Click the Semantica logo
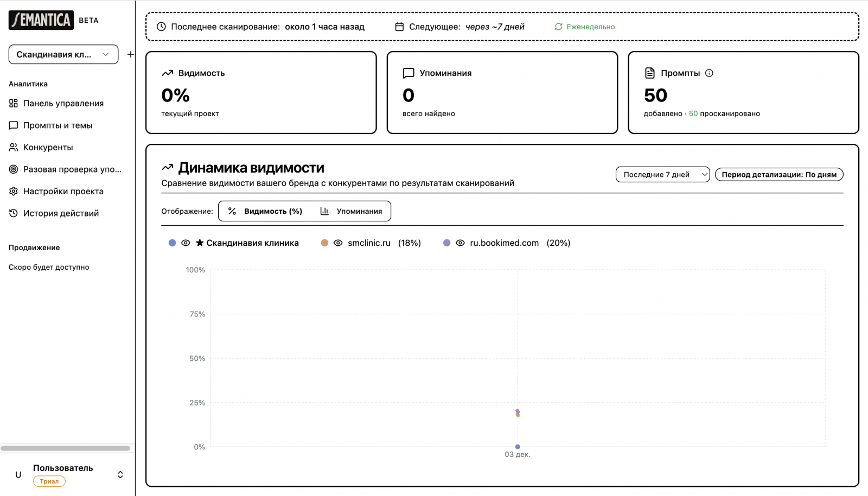 tap(41, 20)
